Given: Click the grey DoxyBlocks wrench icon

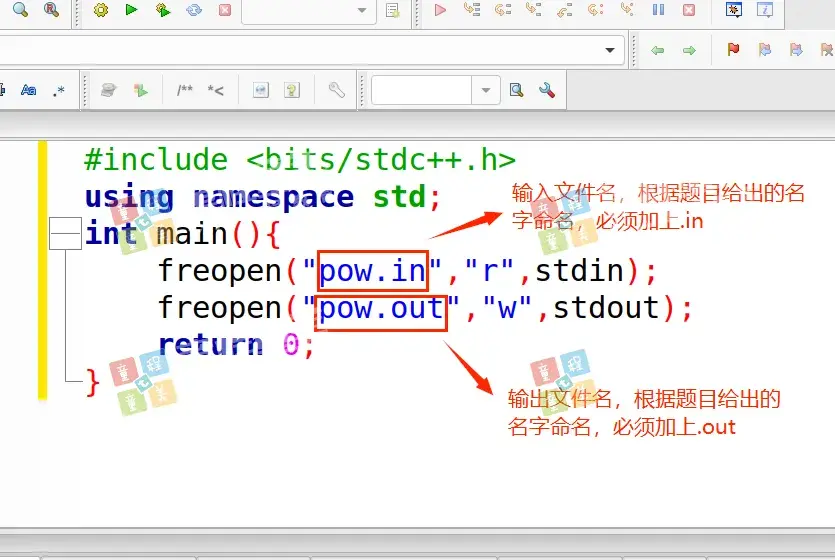Looking at the screenshot, I should [x=337, y=89].
